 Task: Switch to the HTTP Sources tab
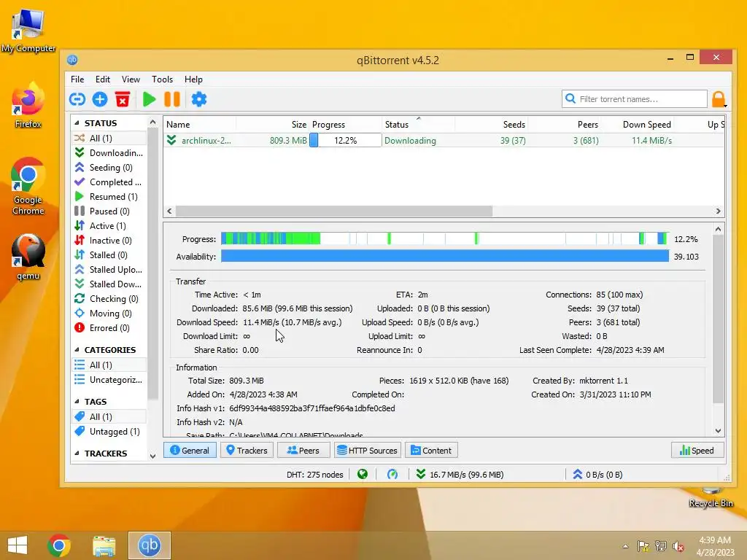(368, 451)
